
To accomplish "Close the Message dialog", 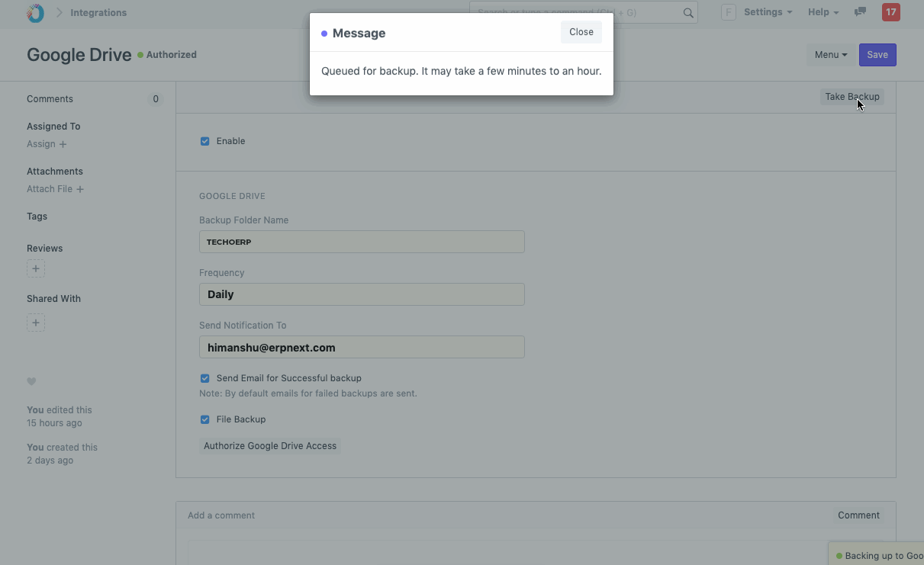I will (581, 32).
